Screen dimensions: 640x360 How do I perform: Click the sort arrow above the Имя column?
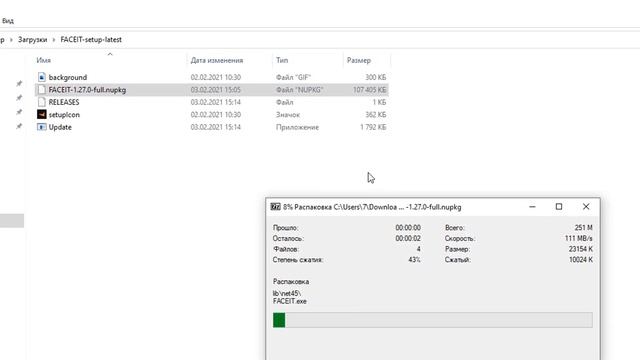click(110, 54)
